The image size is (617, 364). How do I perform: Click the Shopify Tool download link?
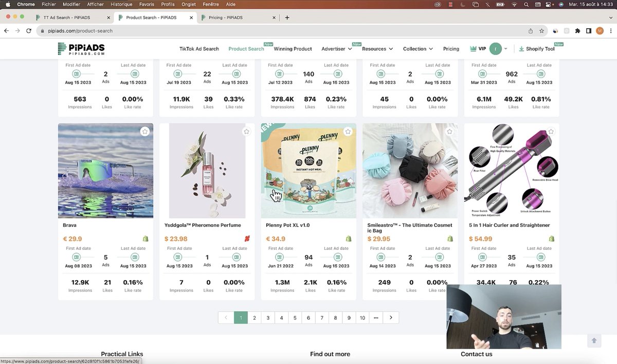coord(536,49)
